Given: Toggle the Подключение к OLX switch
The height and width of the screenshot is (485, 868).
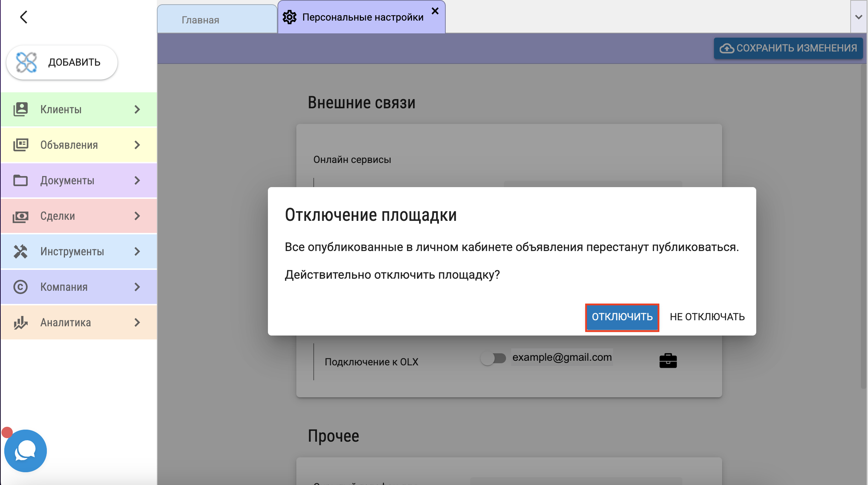Looking at the screenshot, I should pyautogui.click(x=493, y=358).
